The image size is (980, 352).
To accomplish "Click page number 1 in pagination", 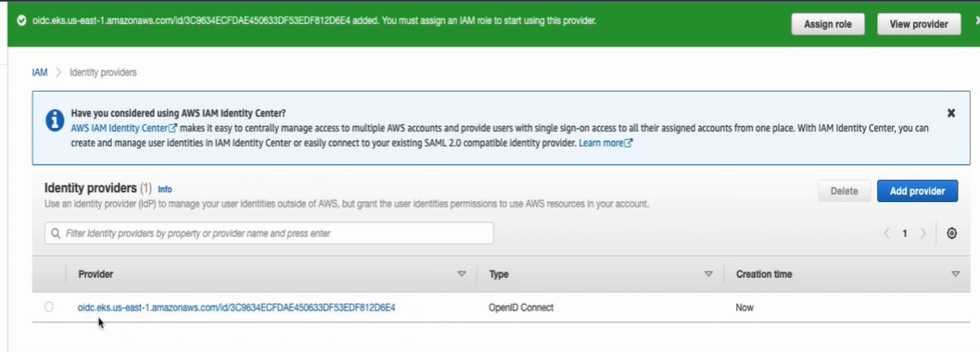I will point(904,233).
